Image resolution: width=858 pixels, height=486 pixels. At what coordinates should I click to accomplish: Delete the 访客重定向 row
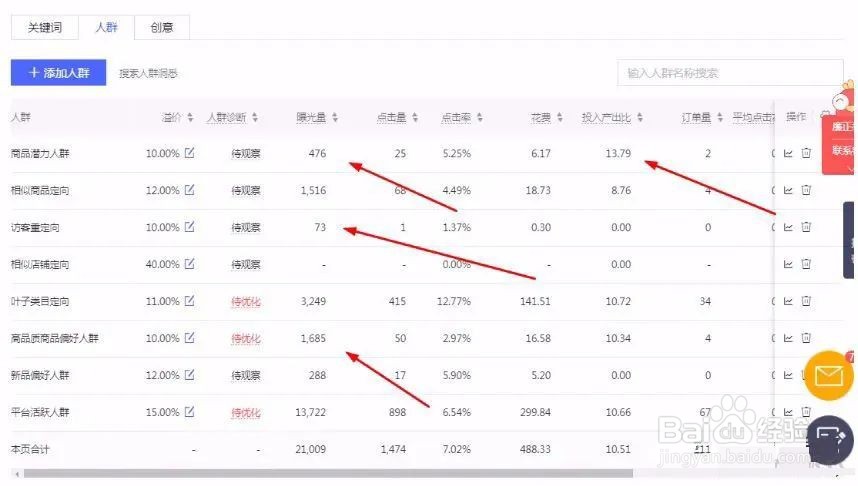pyautogui.click(x=806, y=227)
